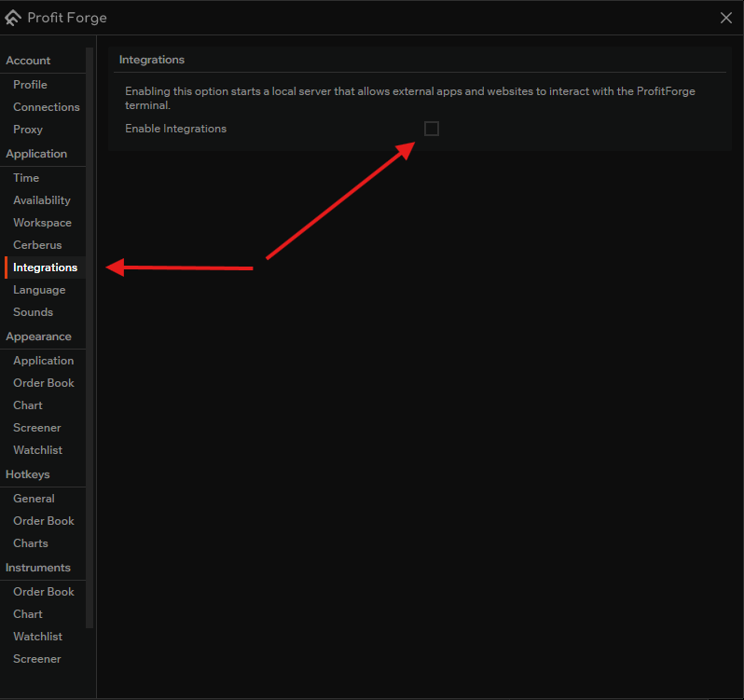Click the Profit Forge window title
This screenshot has height=700, width=744.
(67, 18)
